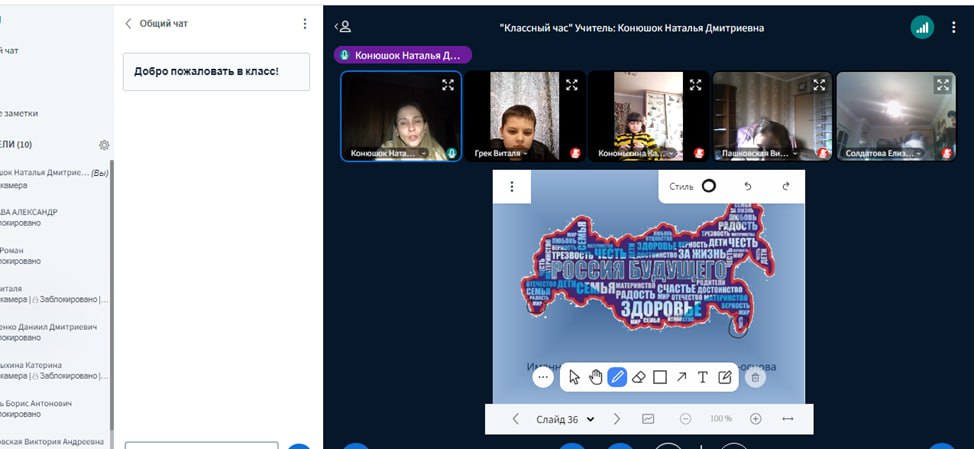Expand Кономыхина webcam name menu
The image size is (974, 449).
637,153
